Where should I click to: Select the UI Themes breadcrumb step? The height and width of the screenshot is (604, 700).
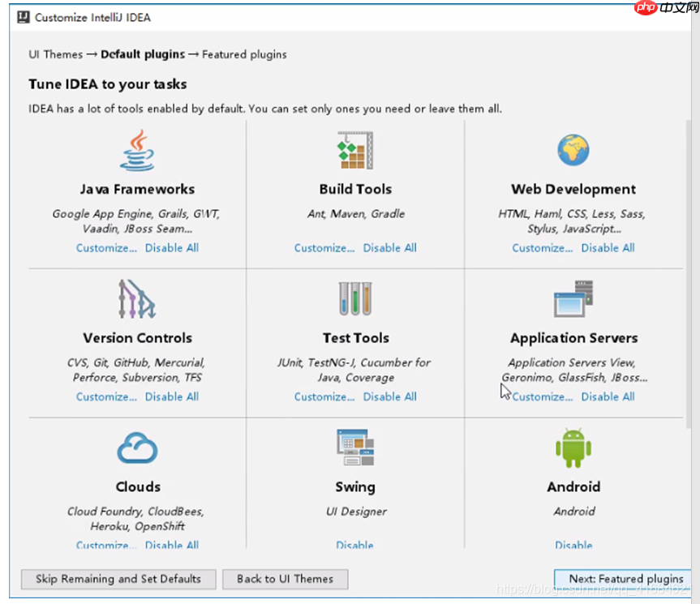(55, 54)
